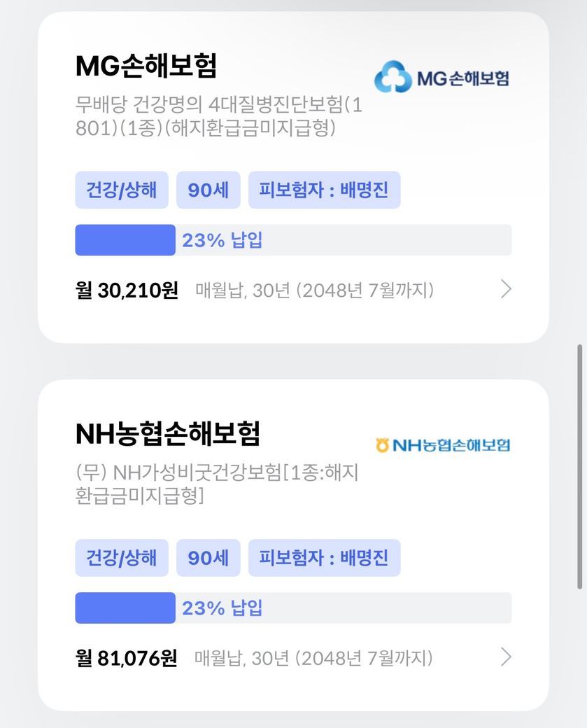The image size is (587, 728).
Task: Tap 피보험자 : 배명진 tag in the NH농협손해보험 card
Action: pyautogui.click(x=324, y=558)
